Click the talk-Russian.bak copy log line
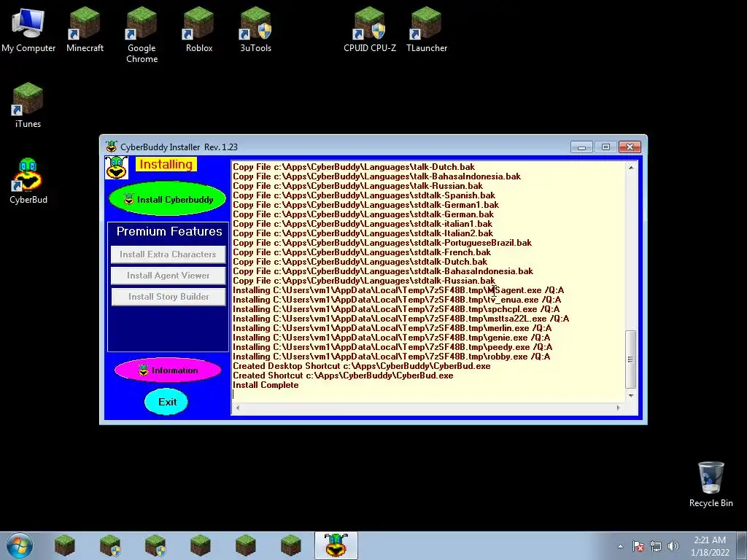The image size is (747, 560). (x=357, y=186)
